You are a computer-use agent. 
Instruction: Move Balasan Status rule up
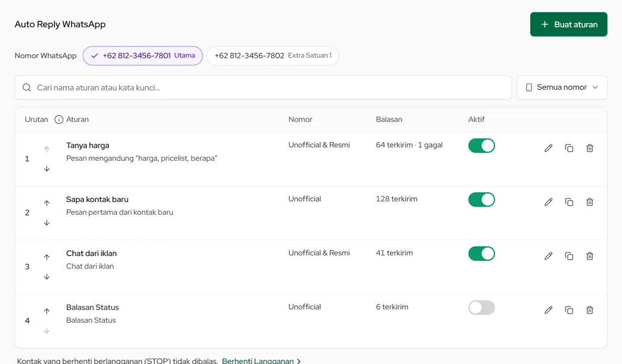47,311
